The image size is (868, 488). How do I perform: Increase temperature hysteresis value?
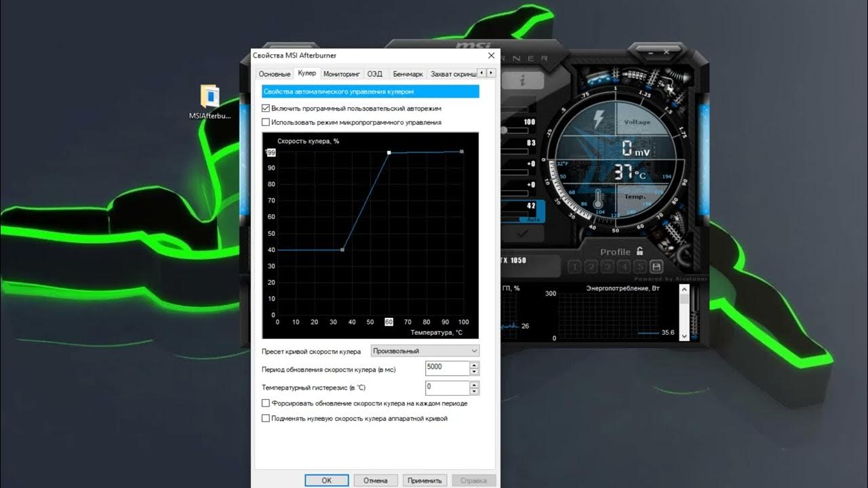[x=474, y=384]
